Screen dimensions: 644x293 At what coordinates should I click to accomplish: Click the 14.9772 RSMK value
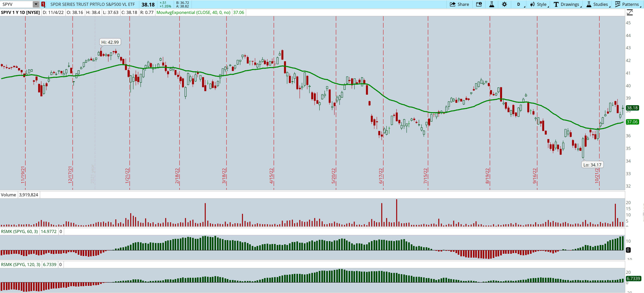[48, 232]
